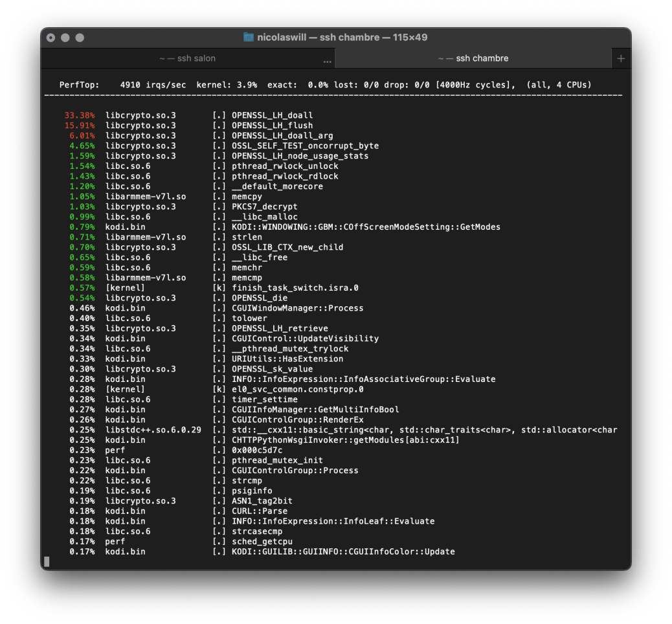
Task: Minimize the window with the yellow button
Action: pyautogui.click(x=65, y=38)
